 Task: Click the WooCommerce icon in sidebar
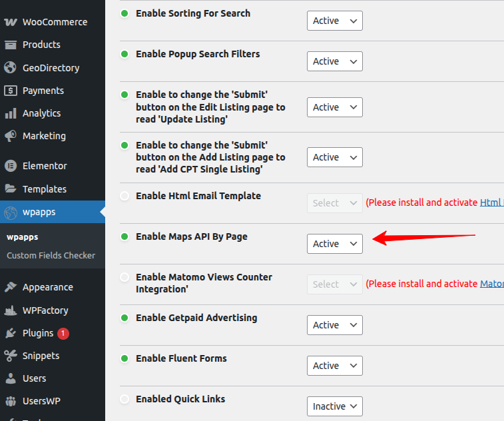[11, 22]
